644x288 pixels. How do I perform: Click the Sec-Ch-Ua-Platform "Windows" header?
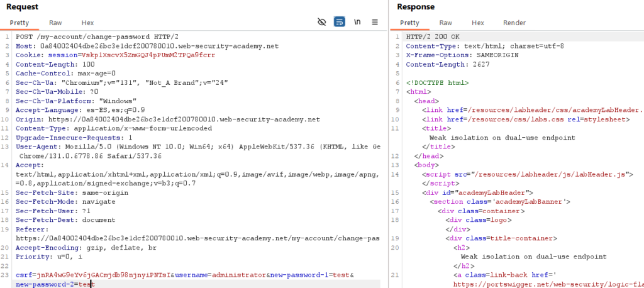(76, 101)
